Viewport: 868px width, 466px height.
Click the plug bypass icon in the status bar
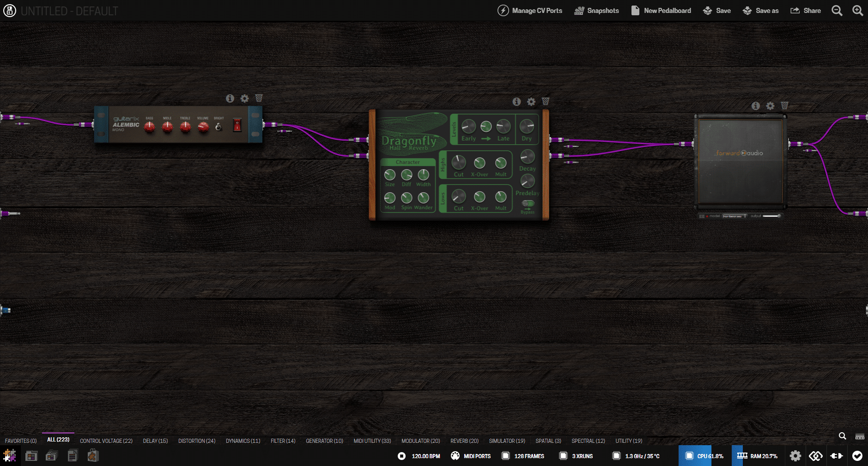(836, 455)
